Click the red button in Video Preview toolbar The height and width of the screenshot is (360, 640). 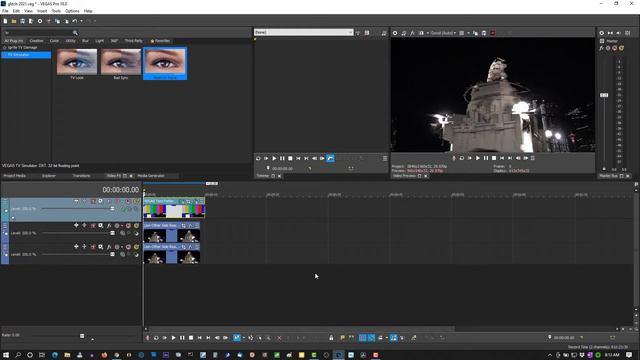[x=493, y=33]
